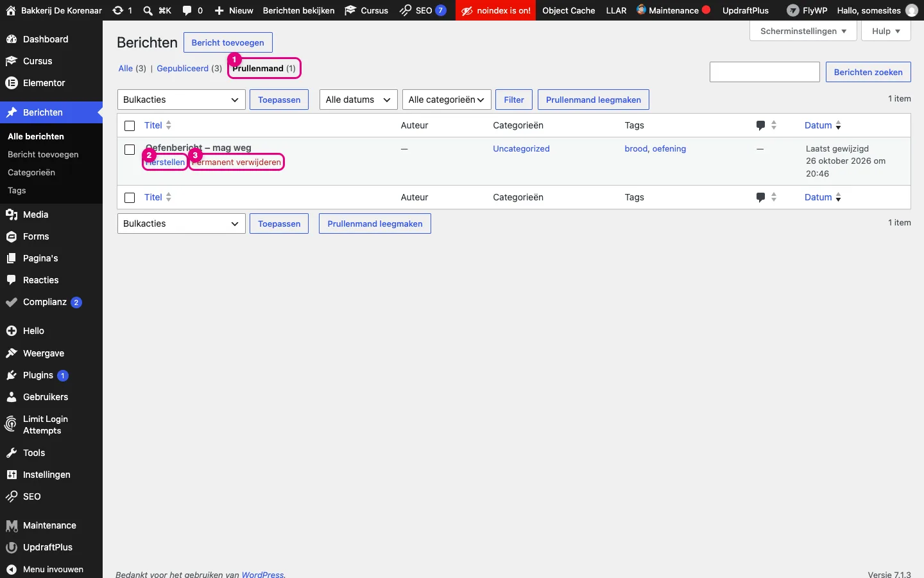Click the Herstellen link
This screenshot has width=924, height=578.
click(165, 162)
